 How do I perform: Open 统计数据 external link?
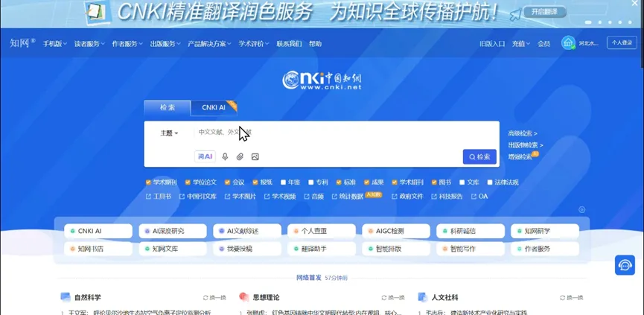(348, 197)
